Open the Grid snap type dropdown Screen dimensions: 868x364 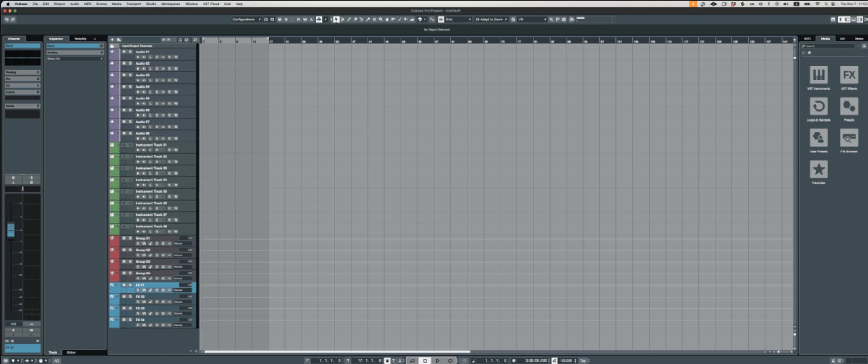[458, 19]
